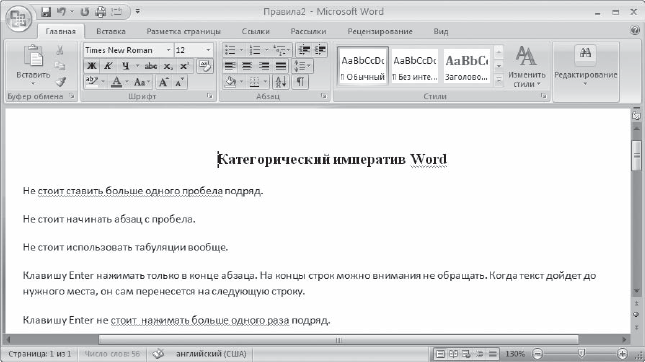Justify text alignment
Screen dimensions: 645x362
(281, 66)
